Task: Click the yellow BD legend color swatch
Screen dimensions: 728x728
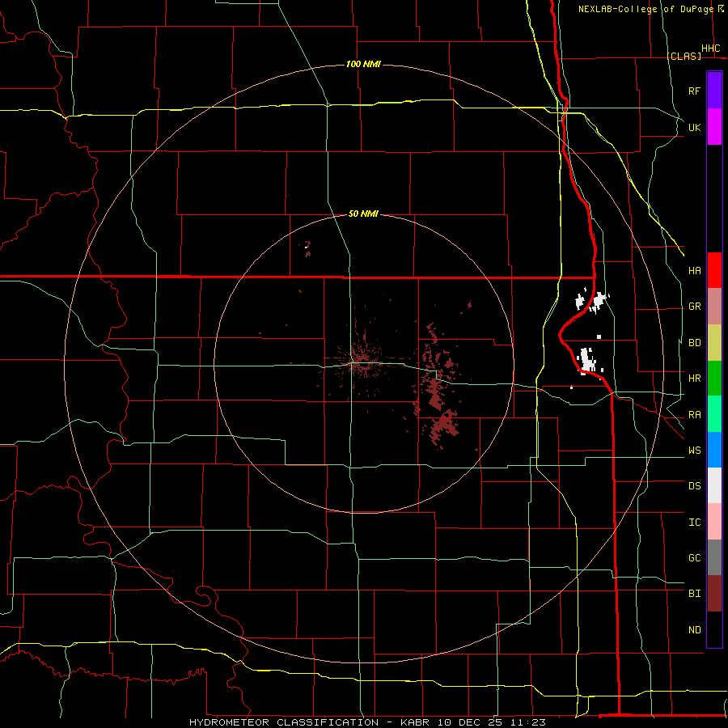Action: tap(714, 343)
